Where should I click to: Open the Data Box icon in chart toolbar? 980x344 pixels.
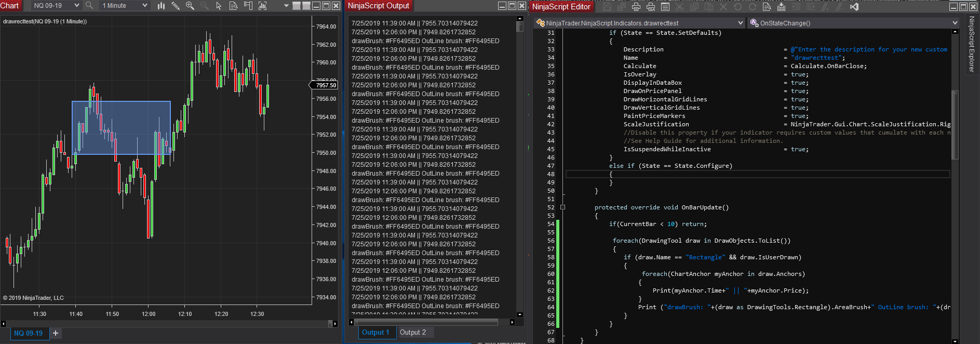tap(233, 6)
